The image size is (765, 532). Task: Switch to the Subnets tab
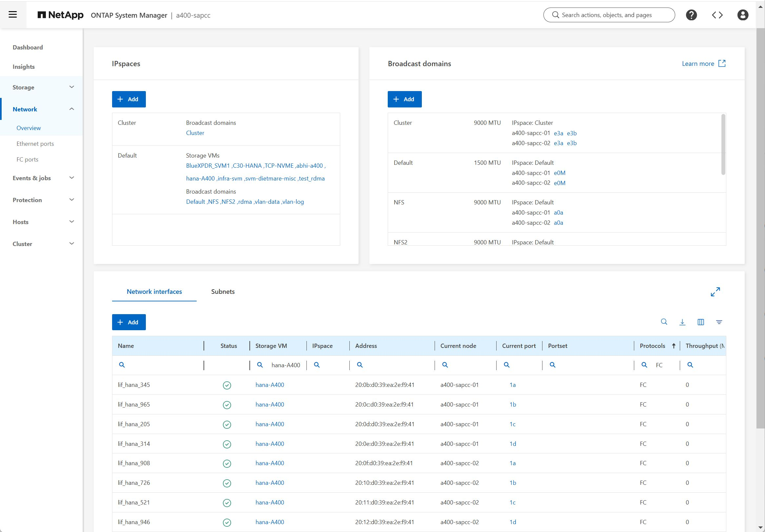click(222, 291)
